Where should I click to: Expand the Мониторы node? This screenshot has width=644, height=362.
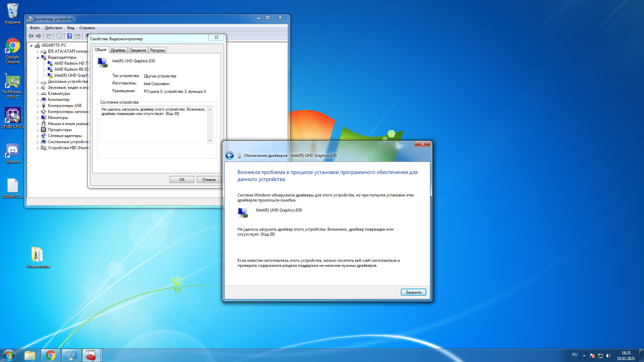coord(38,118)
